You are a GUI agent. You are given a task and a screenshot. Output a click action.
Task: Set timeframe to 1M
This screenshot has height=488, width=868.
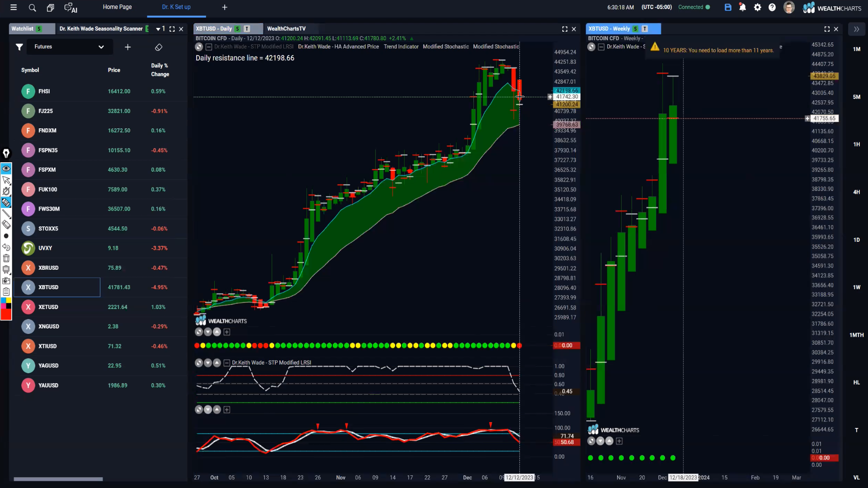pyautogui.click(x=856, y=49)
